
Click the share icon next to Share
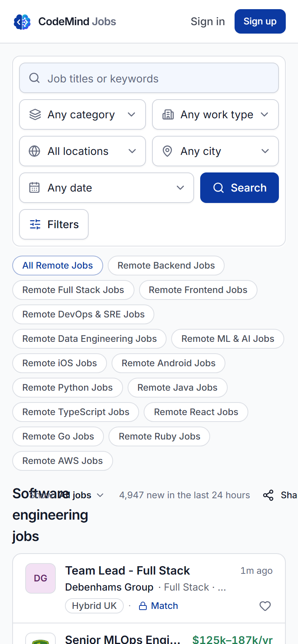click(x=268, y=495)
